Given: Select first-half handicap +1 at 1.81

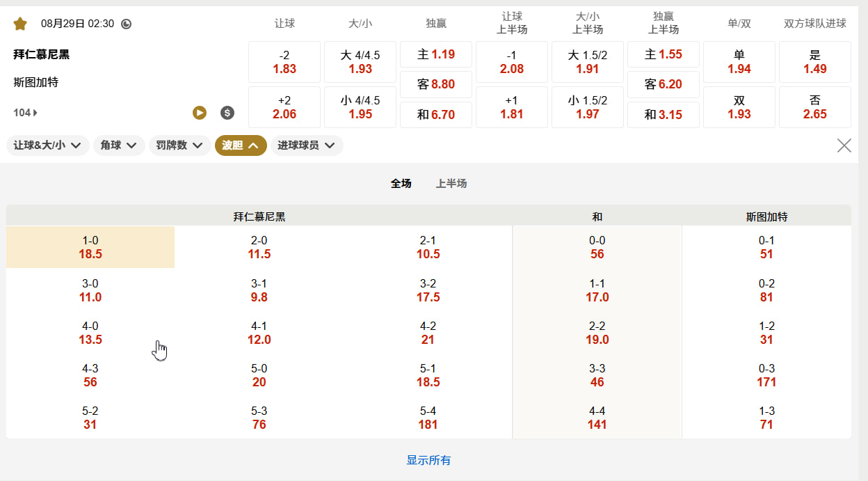Looking at the screenshot, I should tap(512, 107).
